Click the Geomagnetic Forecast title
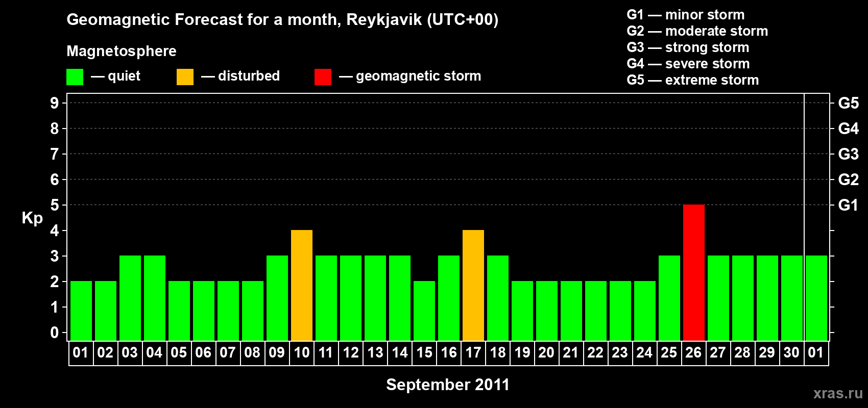 click(282, 19)
